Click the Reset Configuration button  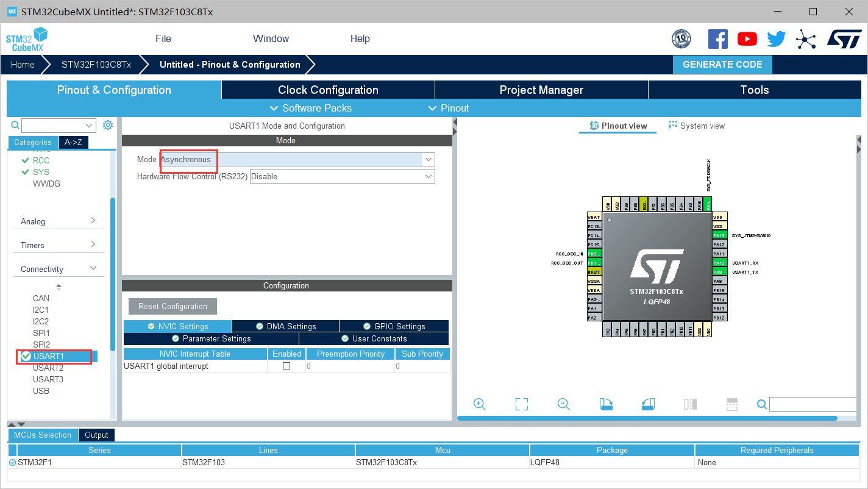[172, 306]
